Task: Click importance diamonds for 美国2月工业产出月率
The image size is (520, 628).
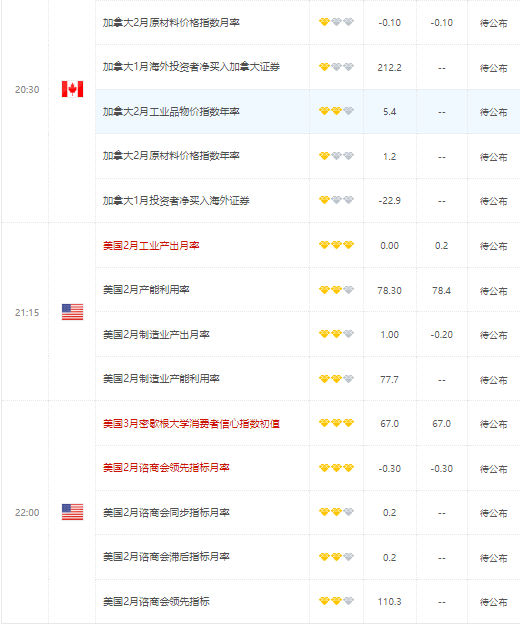Action: 337,245
